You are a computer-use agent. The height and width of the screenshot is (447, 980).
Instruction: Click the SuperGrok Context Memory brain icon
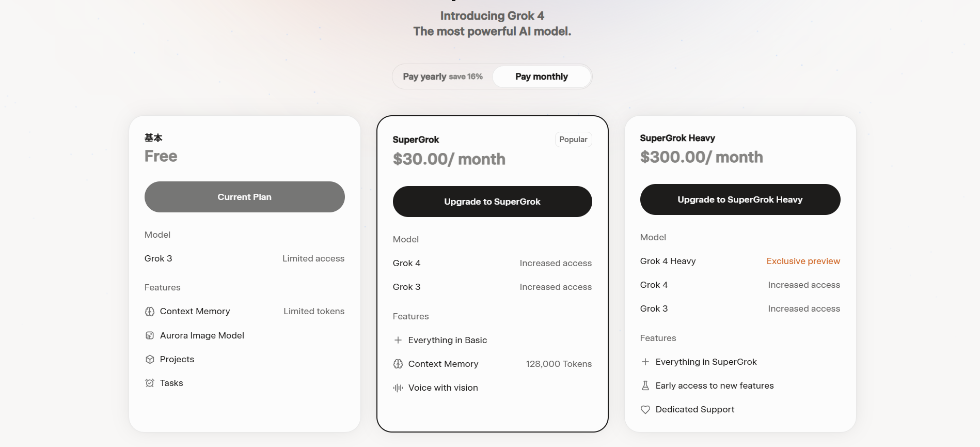398,364
